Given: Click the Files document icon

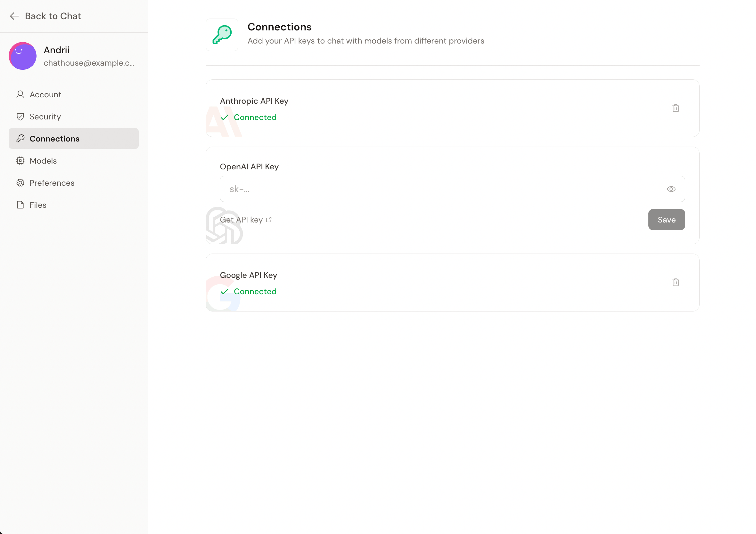Looking at the screenshot, I should [x=21, y=205].
